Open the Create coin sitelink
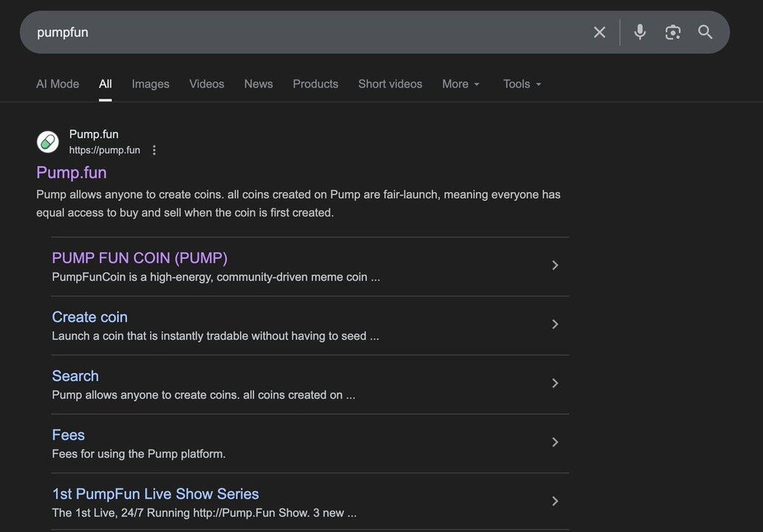 coord(89,317)
